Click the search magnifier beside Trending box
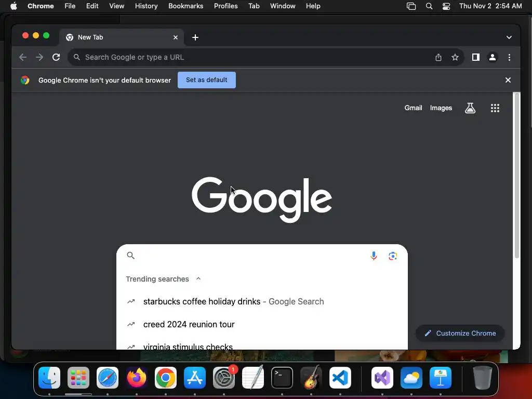Image resolution: width=532 pixels, height=399 pixels. [x=130, y=256]
